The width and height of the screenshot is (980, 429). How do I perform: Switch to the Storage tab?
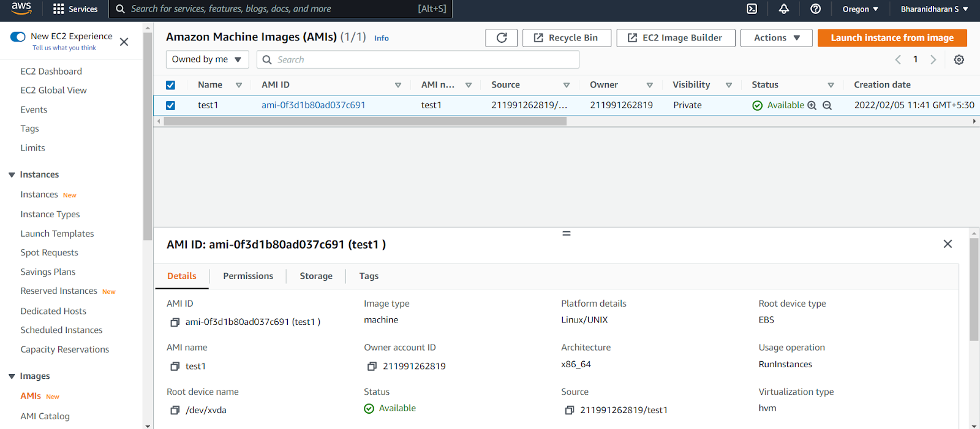point(316,276)
